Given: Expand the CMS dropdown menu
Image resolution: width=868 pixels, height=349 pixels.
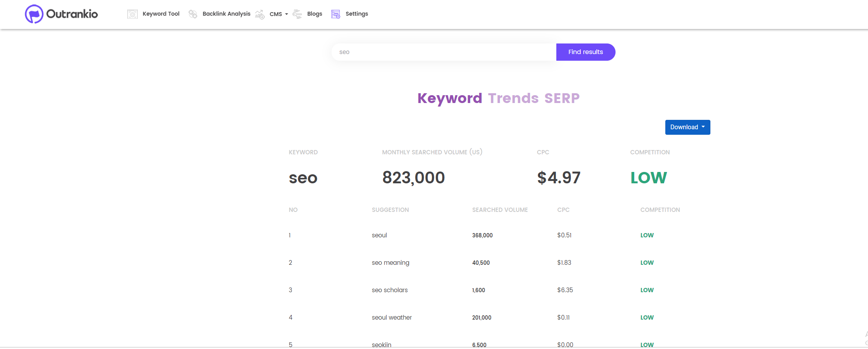Looking at the screenshot, I should pos(279,14).
